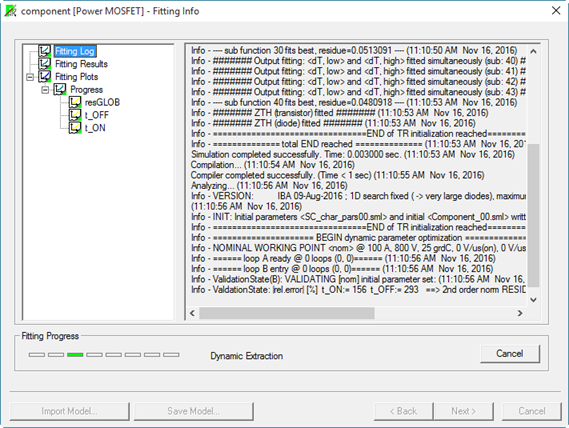This screenshot has width=569, height=428.
Task: Click log line 'sub function 40 fits best'
Action: (x=354, y=102)
